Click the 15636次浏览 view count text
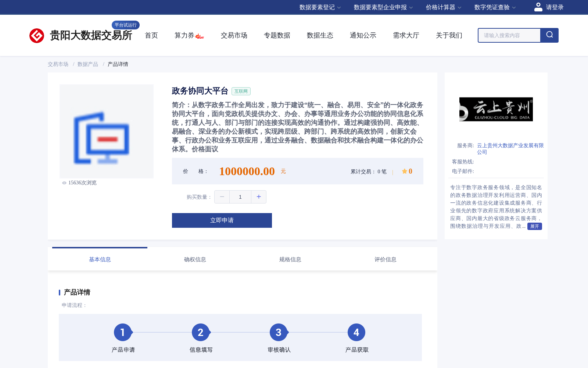588x368 pixels. point(82,183)
